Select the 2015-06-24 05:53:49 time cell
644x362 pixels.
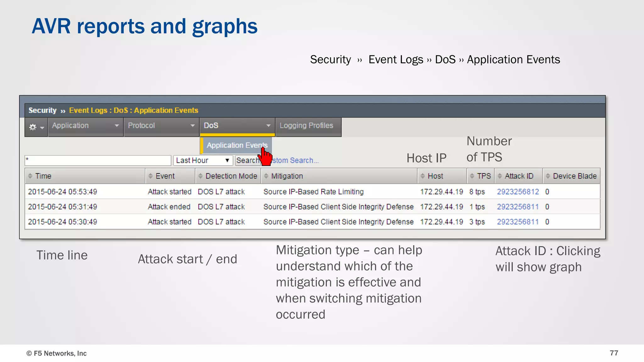pos(63,192)
